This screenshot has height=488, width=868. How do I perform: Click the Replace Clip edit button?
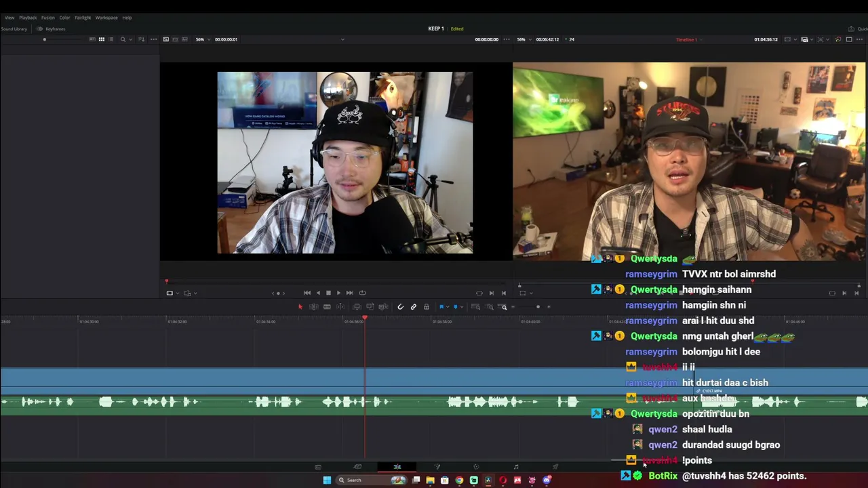[x=383, y=307]
